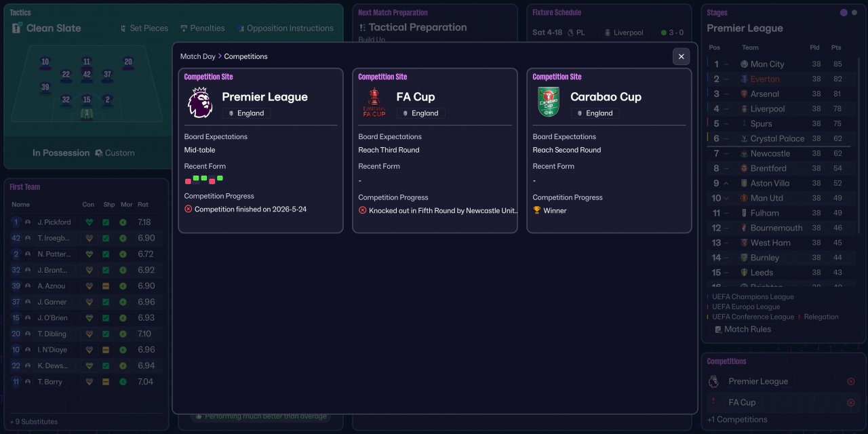
Task: Open the England nation chip under Premier League
Action: pyautogui.click(x=246, y=113)
